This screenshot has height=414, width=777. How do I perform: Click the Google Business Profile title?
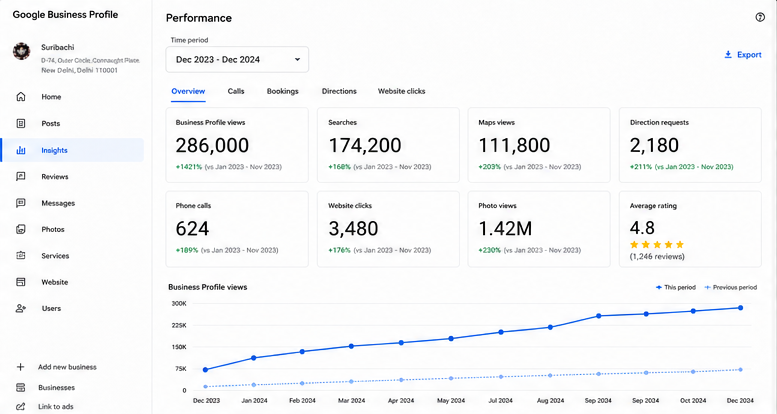[65, 15]
